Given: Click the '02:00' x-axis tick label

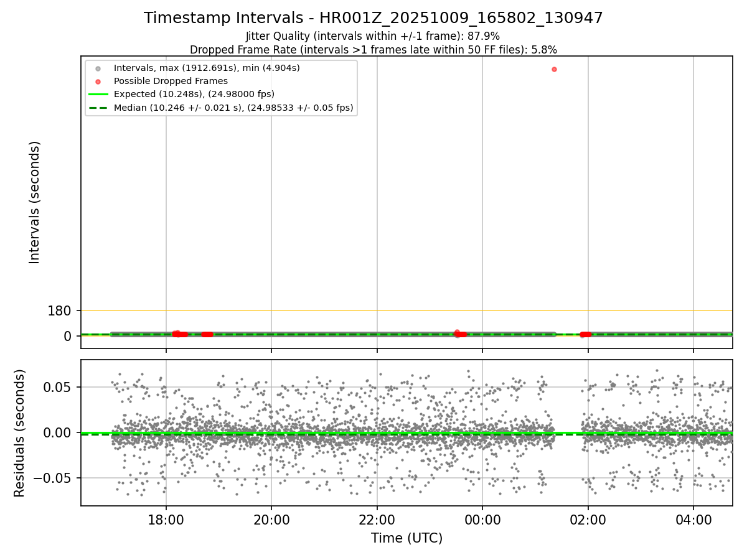Looking at the screenshot, I should pyautogui.click(x=588, y=520).
